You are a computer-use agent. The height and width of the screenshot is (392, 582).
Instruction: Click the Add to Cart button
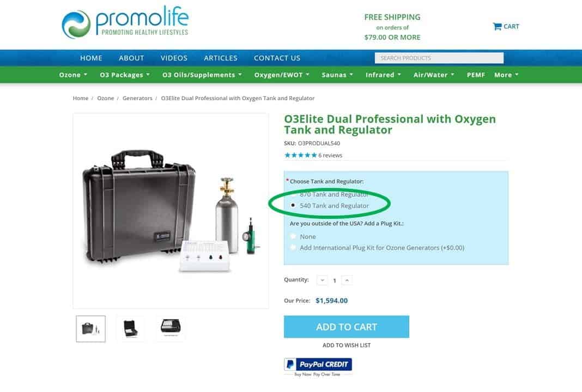[346, 327]
